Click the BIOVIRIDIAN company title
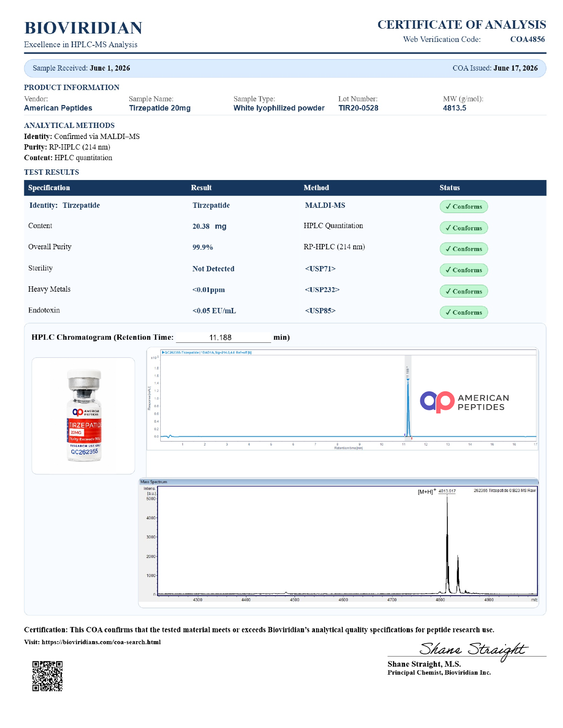Screen dimensions: 563x728 click(83, 28)
